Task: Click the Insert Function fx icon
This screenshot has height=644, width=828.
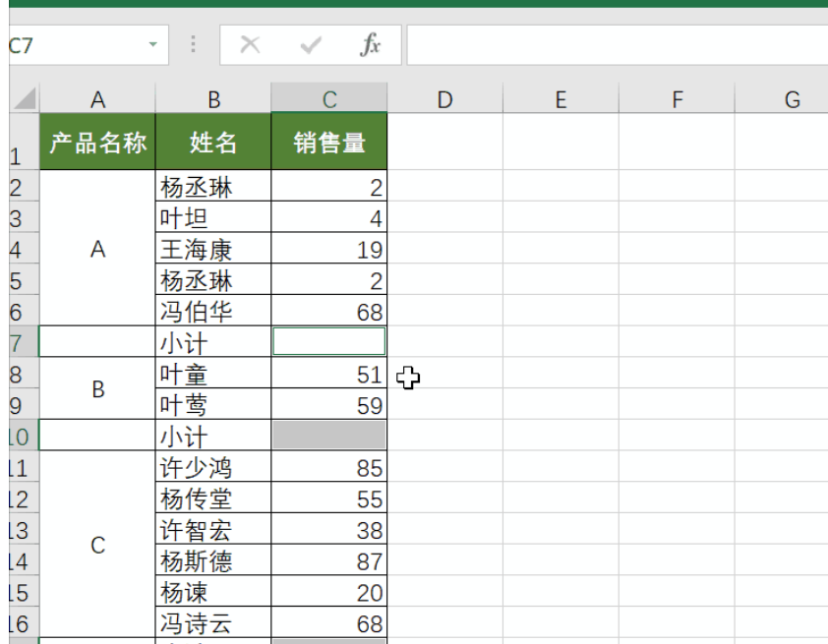Action: point(370,45)
